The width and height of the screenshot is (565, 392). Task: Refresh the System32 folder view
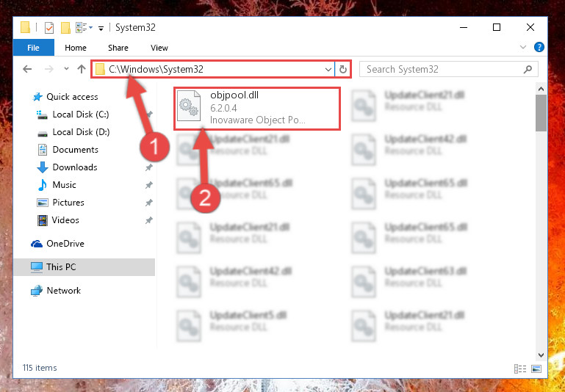343,70
